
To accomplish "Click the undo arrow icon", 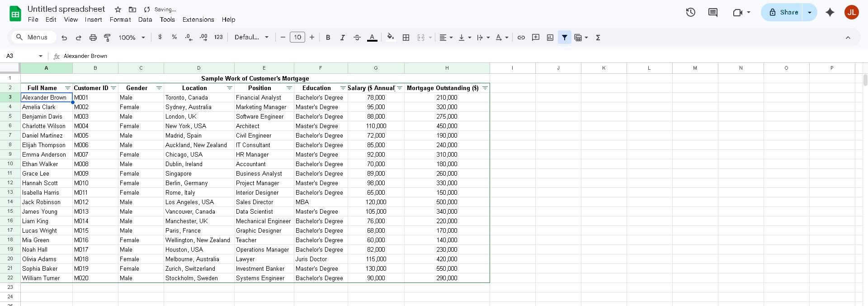I will click(x=64, y=38).
